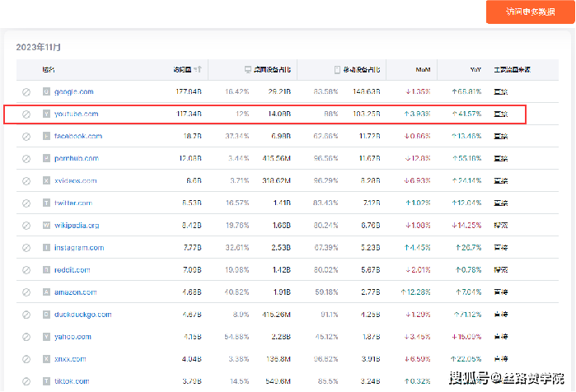Click the 12.28% MoM value for amazon.com

tap(415, 292)
